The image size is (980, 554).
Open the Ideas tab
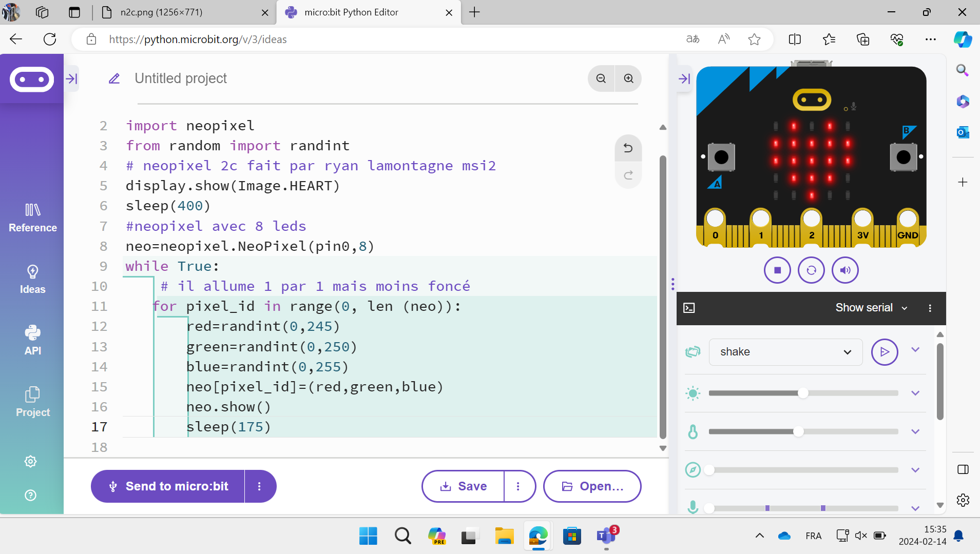click(x=32, y=279)
